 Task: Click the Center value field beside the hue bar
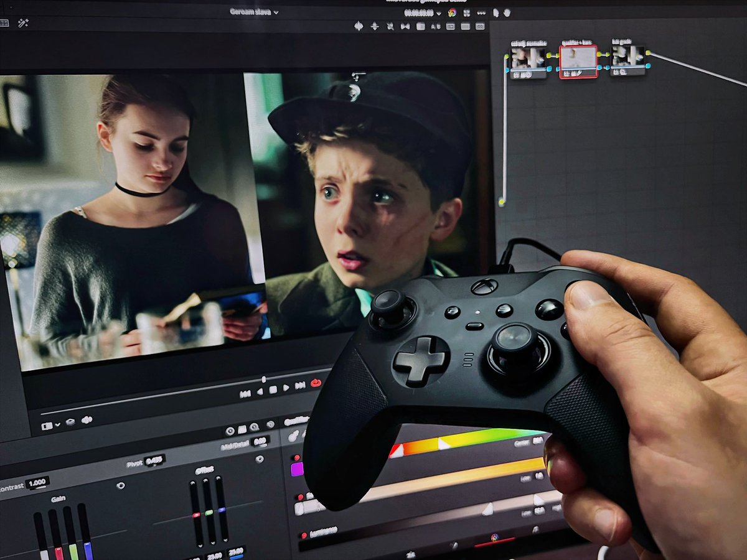538,440
